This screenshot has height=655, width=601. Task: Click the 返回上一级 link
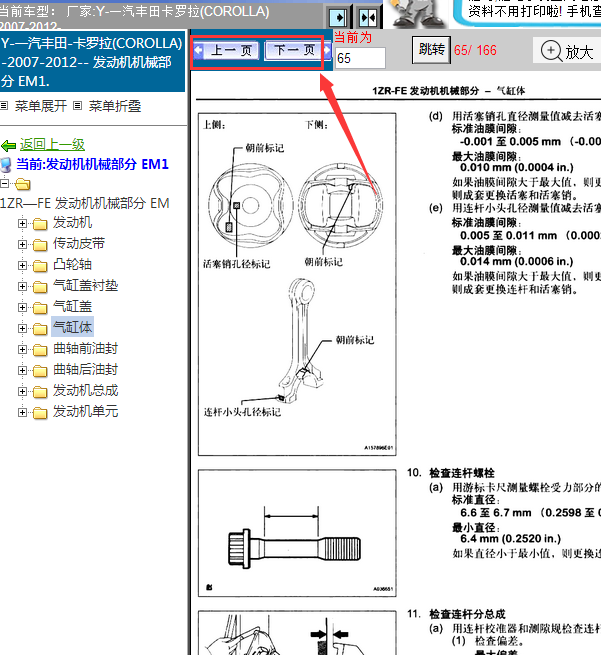[x=52, y=145]
